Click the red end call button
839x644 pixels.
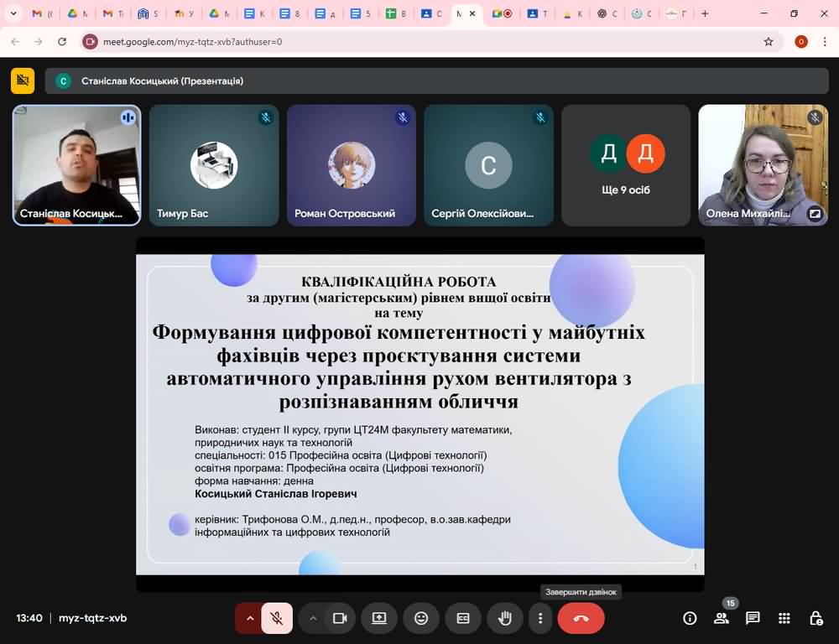[581, 618]
